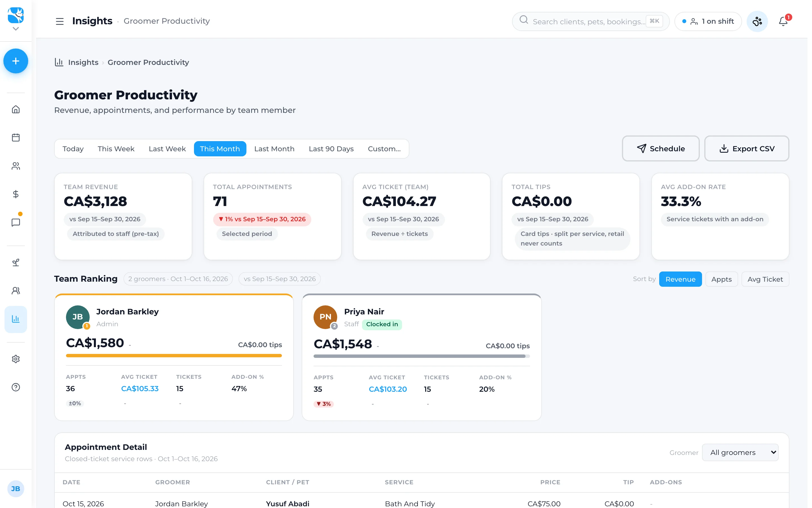Image resolution: width=812 pixels, height=508 pixels.
Task: Open the dollar sign Payments icon
Action: point(16,194)
